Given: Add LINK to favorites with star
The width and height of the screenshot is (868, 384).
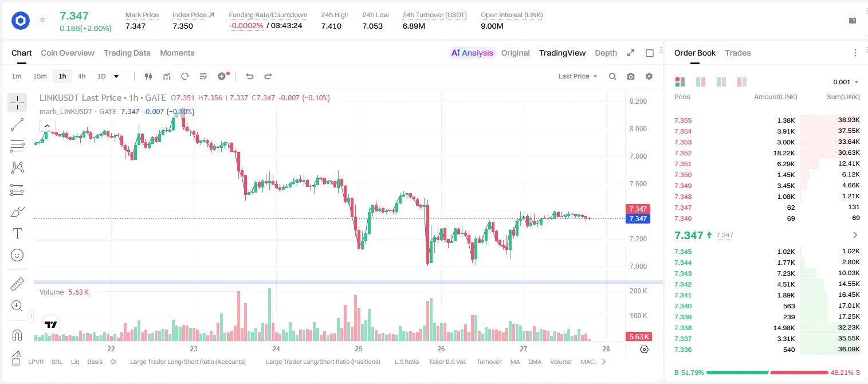Looking at the screenshot, I should coord(42,20).
